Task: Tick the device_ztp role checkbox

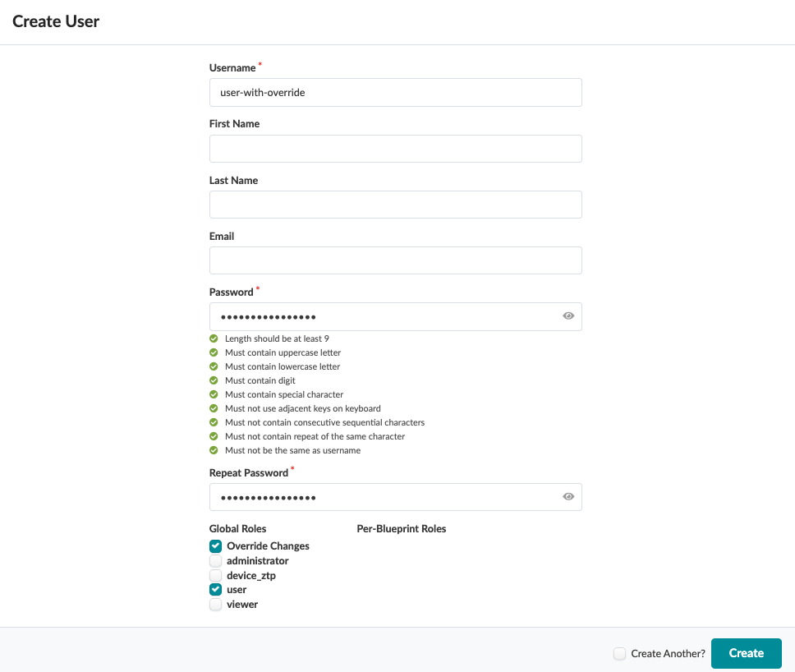Action: pyautogui.click(x=215, y=575)
